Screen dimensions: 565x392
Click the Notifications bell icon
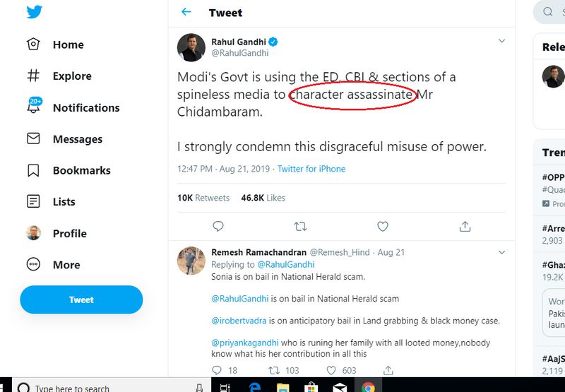pyautogui.click(x=34, y=107)
